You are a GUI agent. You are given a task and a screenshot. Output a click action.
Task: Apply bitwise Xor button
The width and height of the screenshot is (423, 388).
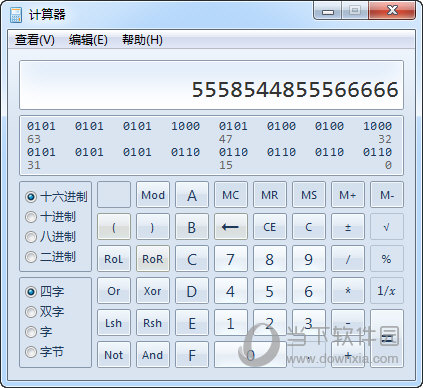coord(153,291)
